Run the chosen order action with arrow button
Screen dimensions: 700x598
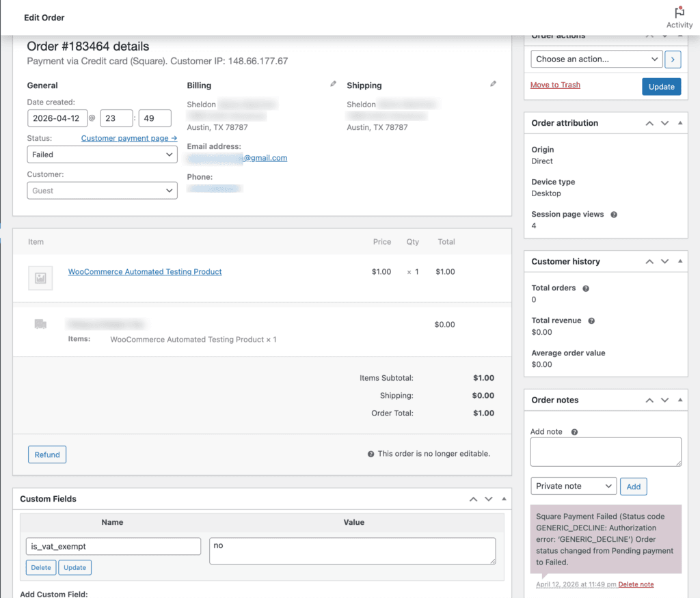pyautogui.click(x=673, y=59)
